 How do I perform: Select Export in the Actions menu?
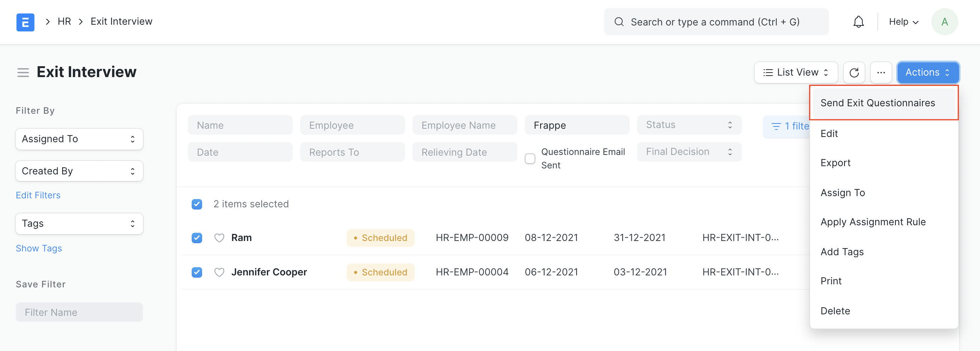click(836, 163)
